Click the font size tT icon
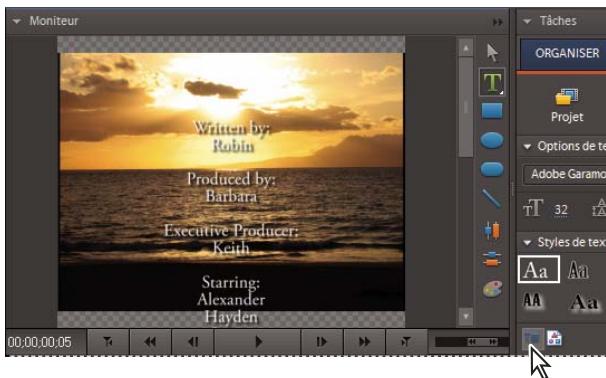This screenshot has width=606, height=378. [x=533, y=209]
